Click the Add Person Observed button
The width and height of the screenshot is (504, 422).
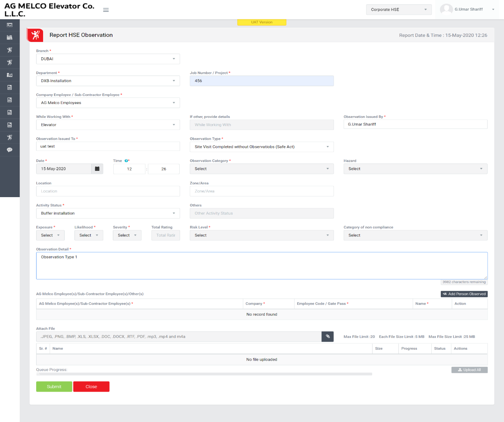(464, 294)
